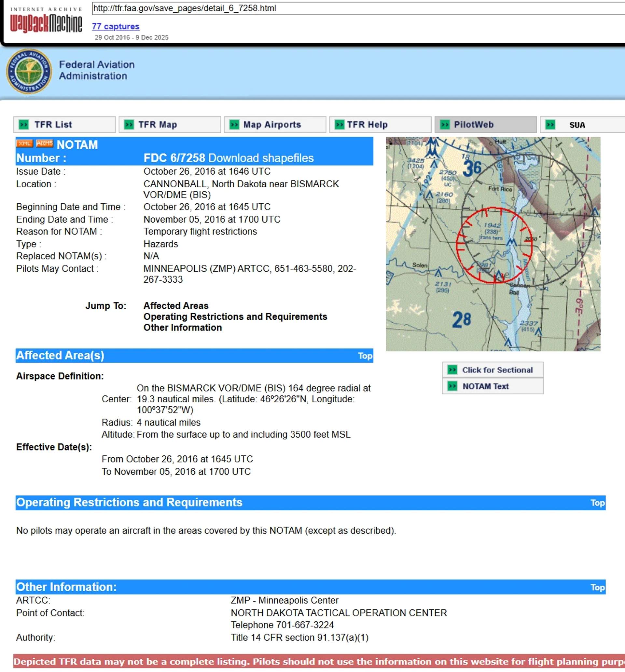Click the orange XML icon

(24, 143)
